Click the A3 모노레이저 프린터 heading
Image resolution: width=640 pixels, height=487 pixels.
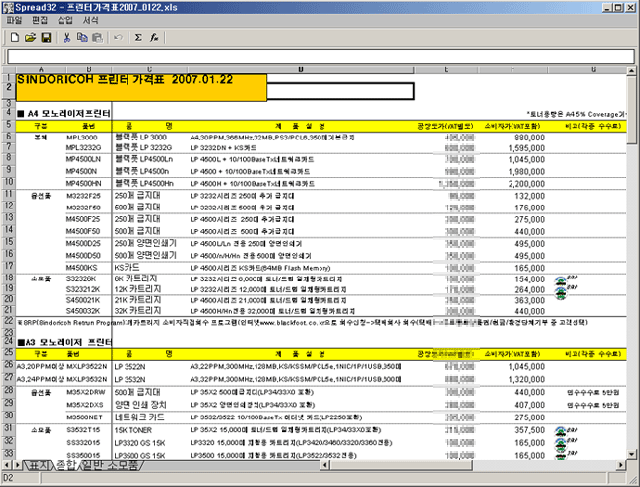[64, 342]
